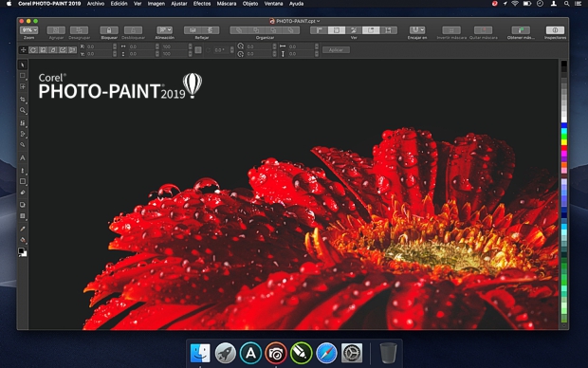Open the Efectos menu
This screenshot has height=368, width=588.
pyautogui.click(x=202, y=4)
